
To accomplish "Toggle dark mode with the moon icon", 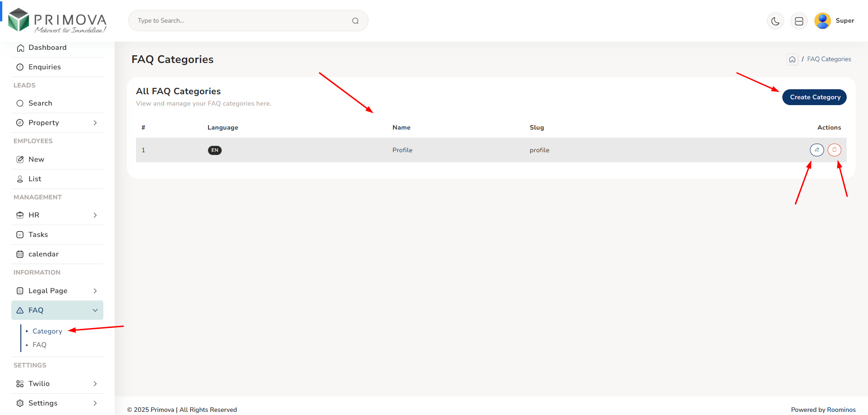I will click(775, 21).
